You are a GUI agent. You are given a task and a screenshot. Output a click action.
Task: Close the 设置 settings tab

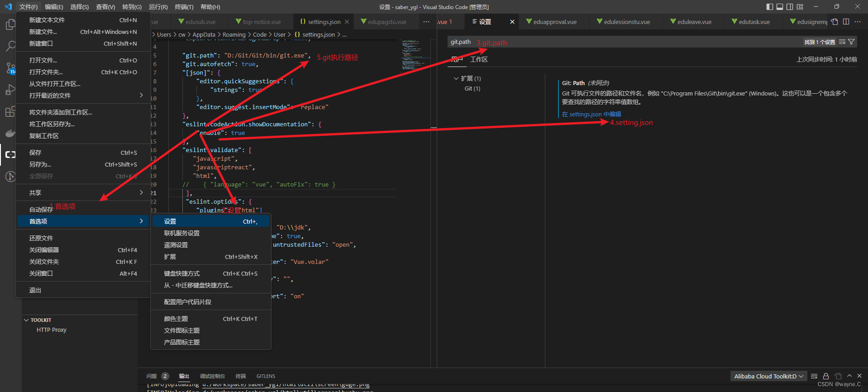click(512, 22)
